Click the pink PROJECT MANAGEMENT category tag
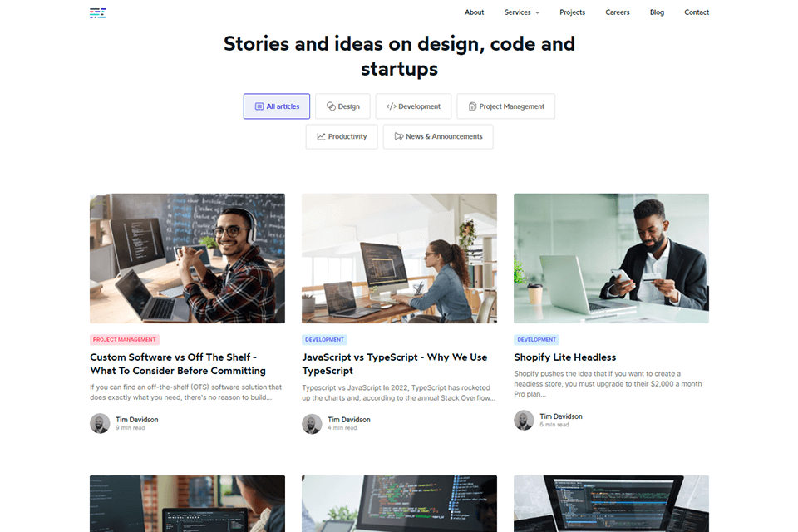Viewport: 798px width, 532px height. pos(125,339)
